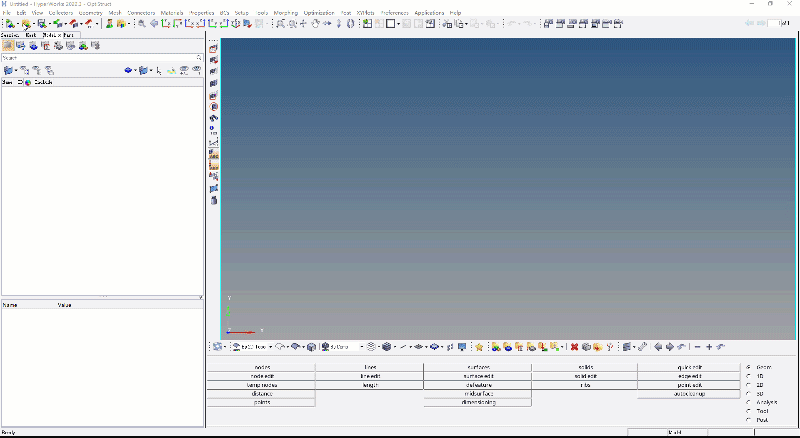Click the bottom cylinder icon in vertical toolbar
The height and width of the screenshot is (438, 800).
[x=214, y=201]
